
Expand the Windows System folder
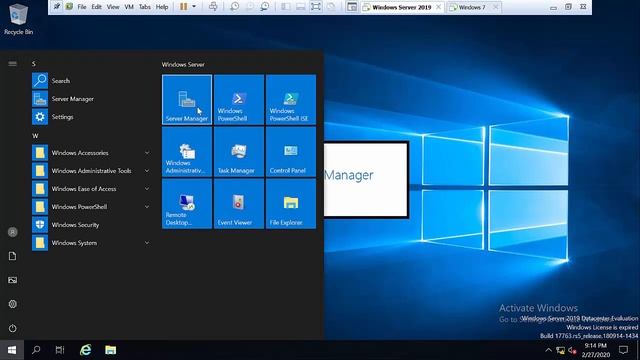[91, 242]
